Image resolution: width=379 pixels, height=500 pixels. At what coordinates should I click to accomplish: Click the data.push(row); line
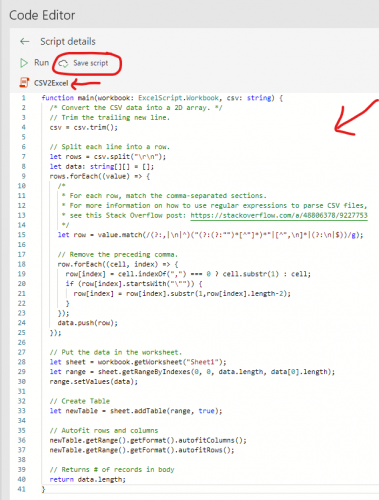point(88,323)
